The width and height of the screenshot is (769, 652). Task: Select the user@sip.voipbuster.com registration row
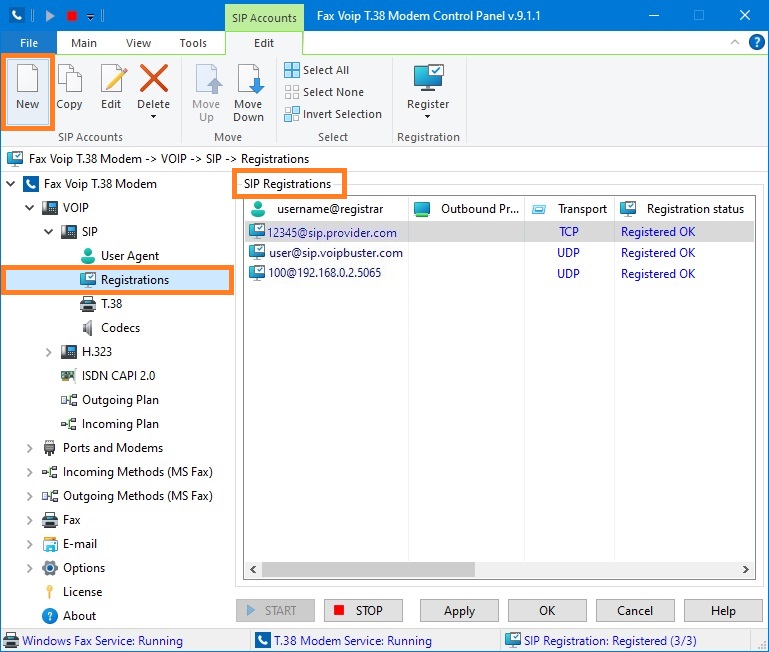coord(499,253)
